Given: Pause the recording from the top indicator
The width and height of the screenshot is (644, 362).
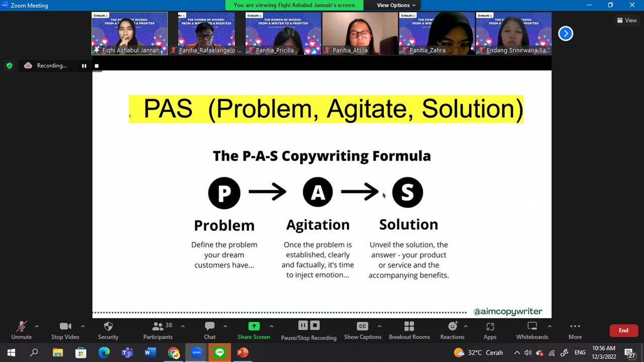Looking at the screenshot, I should pyautogui.click(x=84, y=66).
